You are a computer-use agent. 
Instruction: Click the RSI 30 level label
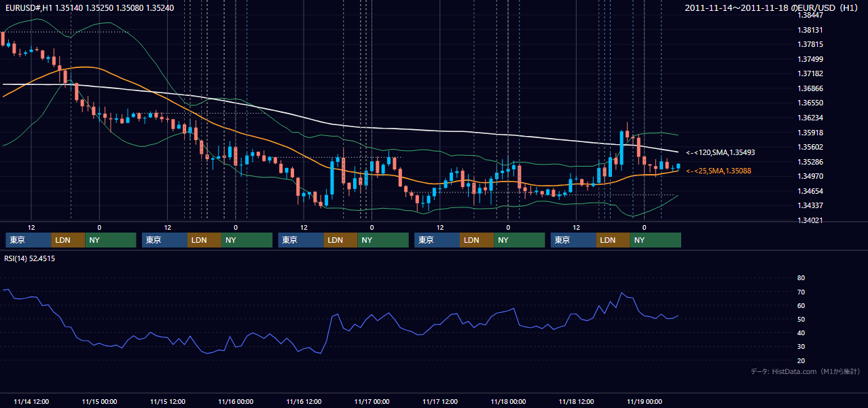(801, 347)
